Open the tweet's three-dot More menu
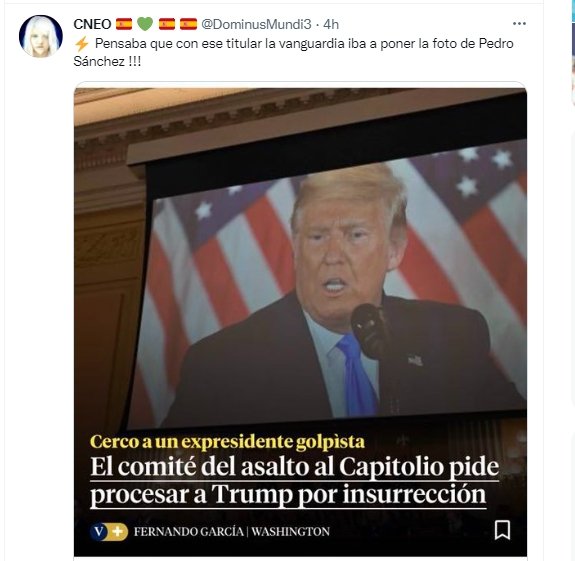 click(519, 24)
